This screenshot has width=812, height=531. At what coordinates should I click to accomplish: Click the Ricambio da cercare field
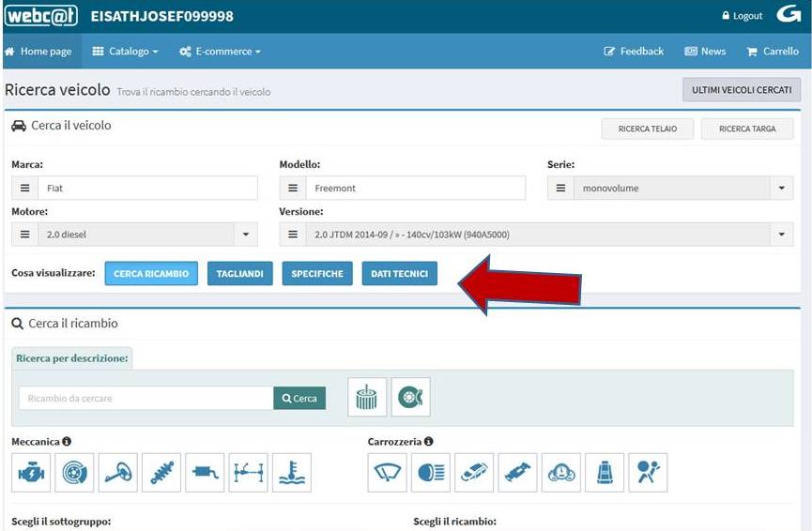click(146, 399)
